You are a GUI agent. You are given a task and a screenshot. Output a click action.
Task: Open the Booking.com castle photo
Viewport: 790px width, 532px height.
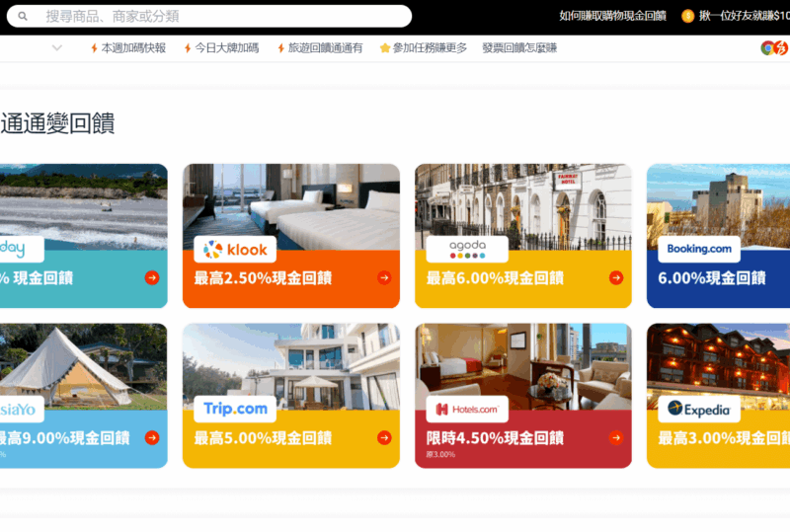719,206
